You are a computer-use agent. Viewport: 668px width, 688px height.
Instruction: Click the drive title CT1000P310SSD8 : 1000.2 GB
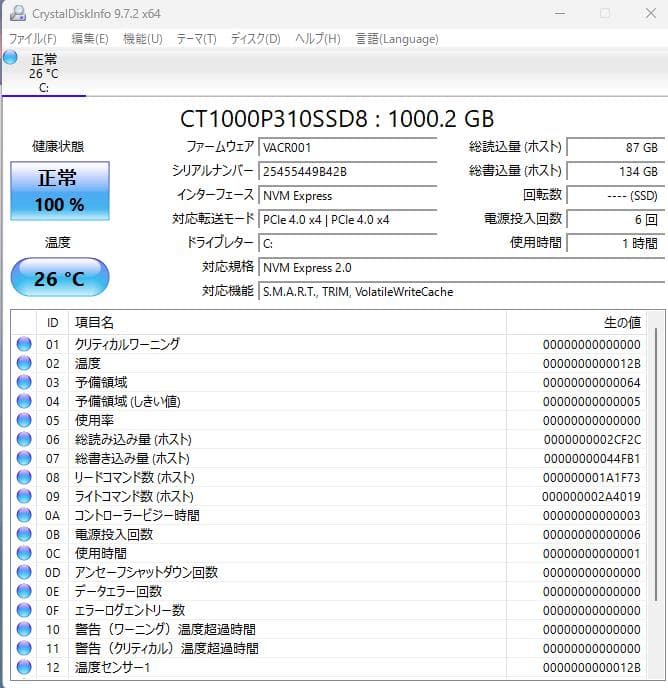(337, 119)
